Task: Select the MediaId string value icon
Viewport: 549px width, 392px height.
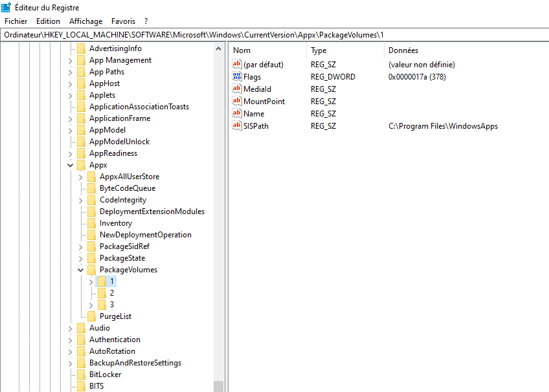Action: pos(237,89)
